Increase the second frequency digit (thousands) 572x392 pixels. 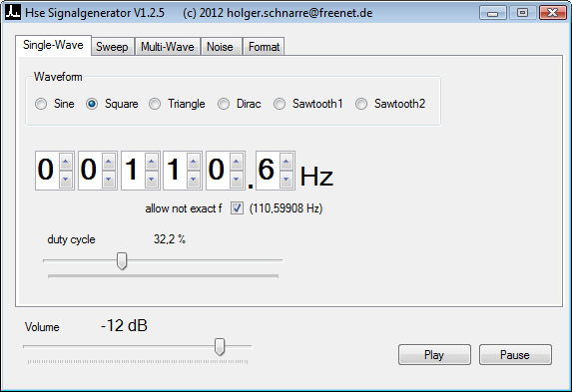109,162
